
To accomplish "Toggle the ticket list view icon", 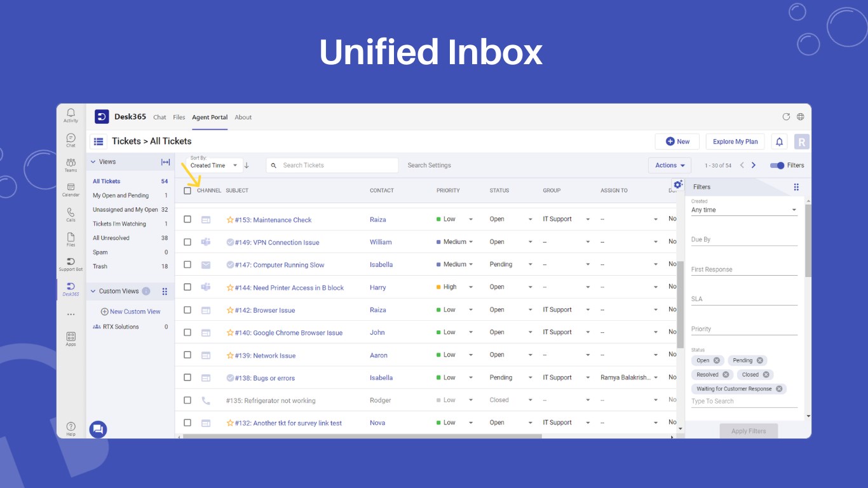I will [x=98, y=142].
